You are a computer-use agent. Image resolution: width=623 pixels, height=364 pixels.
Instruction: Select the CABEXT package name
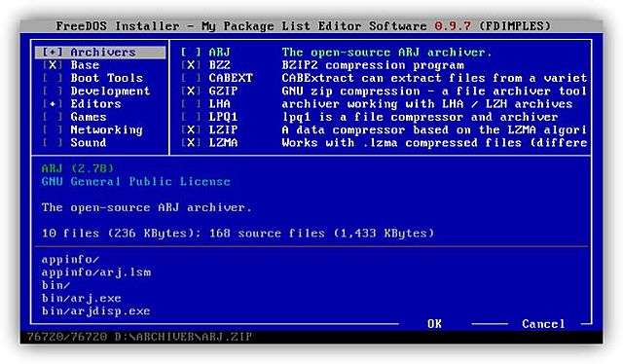pyautogui.click(x=231, y=78)
